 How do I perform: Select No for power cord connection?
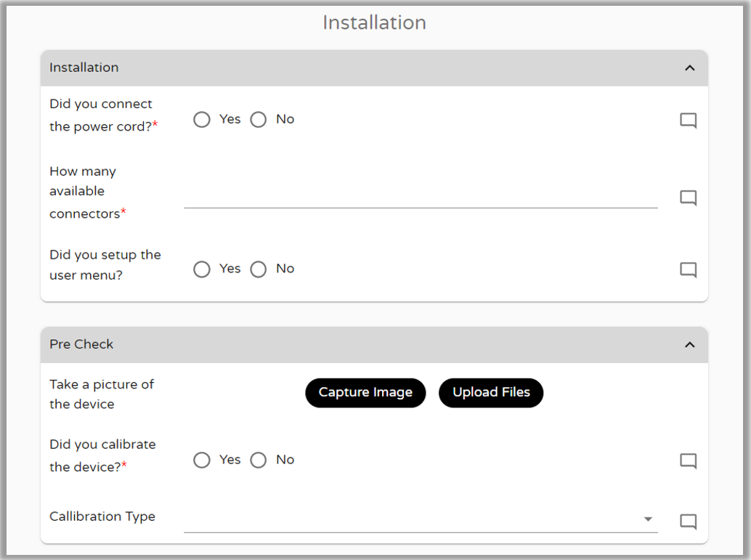point(258,119)
